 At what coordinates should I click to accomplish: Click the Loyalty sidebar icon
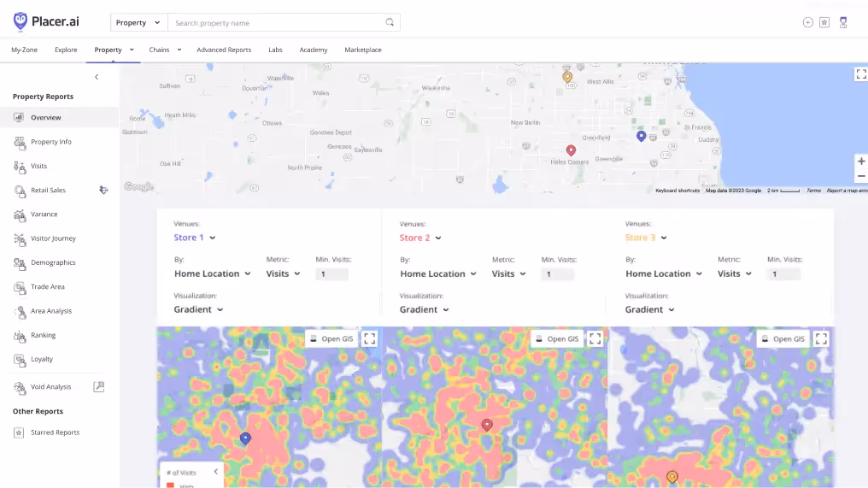(x=20, y=360)
